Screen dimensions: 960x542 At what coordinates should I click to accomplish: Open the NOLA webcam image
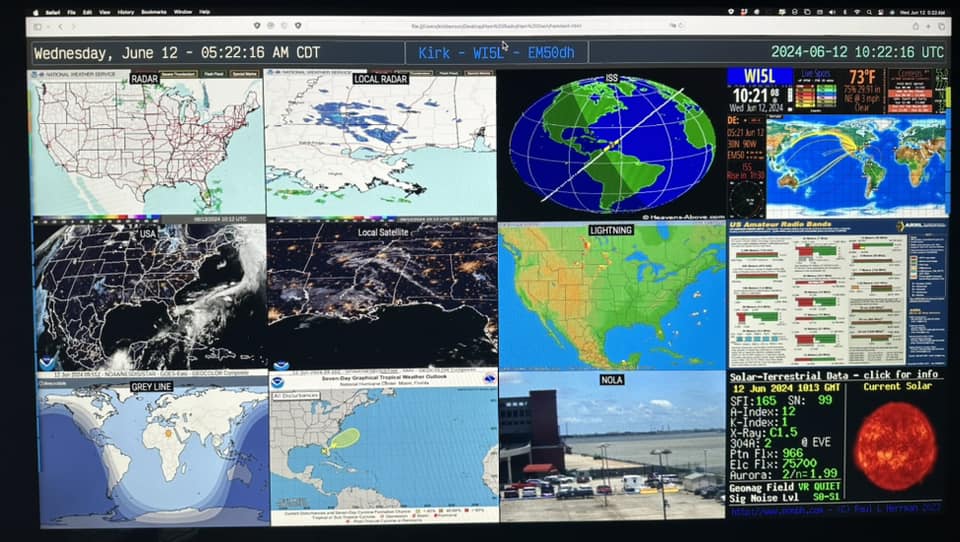click(611, 445)
